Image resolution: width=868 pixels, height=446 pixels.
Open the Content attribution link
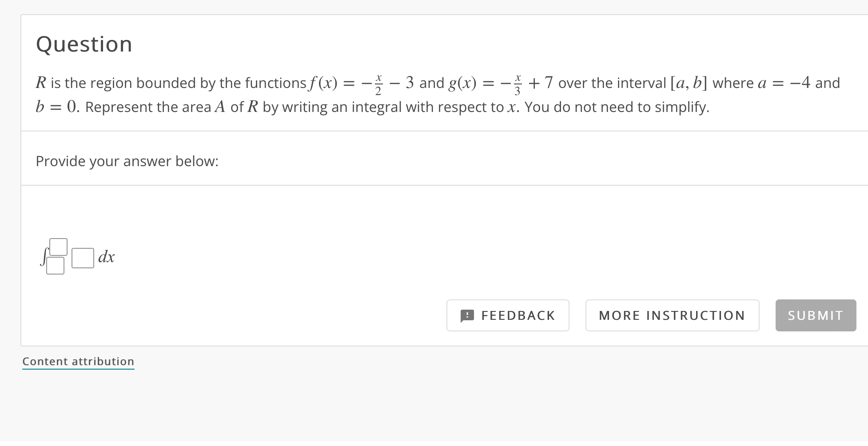(78, 361)
